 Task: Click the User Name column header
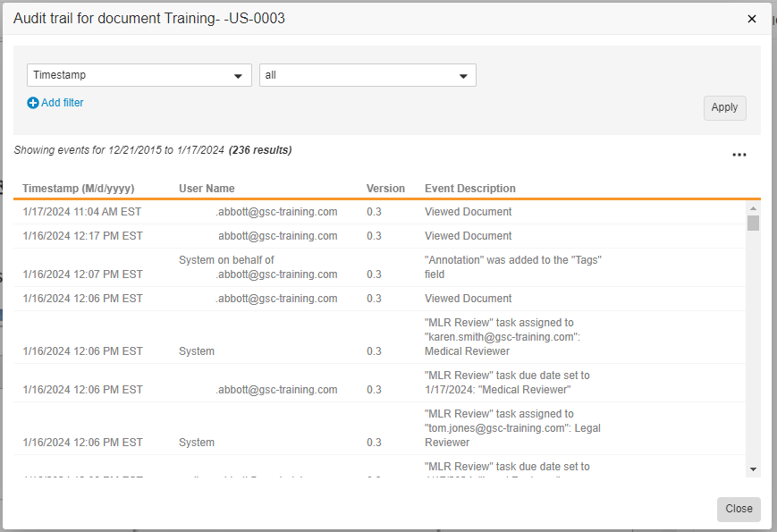coord(207,189)
